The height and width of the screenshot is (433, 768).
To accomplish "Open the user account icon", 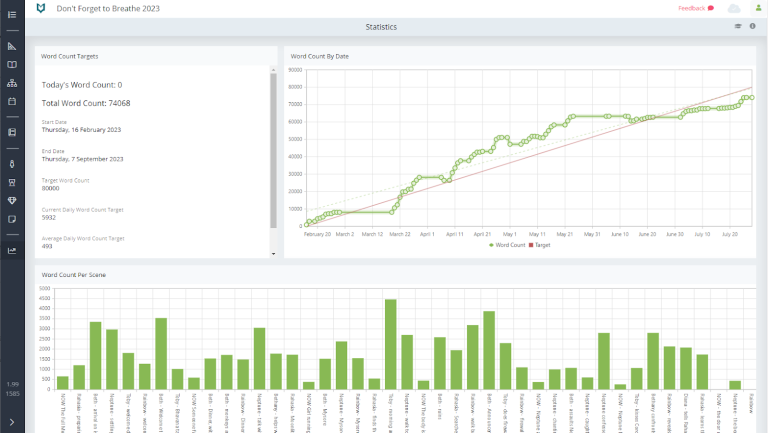I will point(757,8).
